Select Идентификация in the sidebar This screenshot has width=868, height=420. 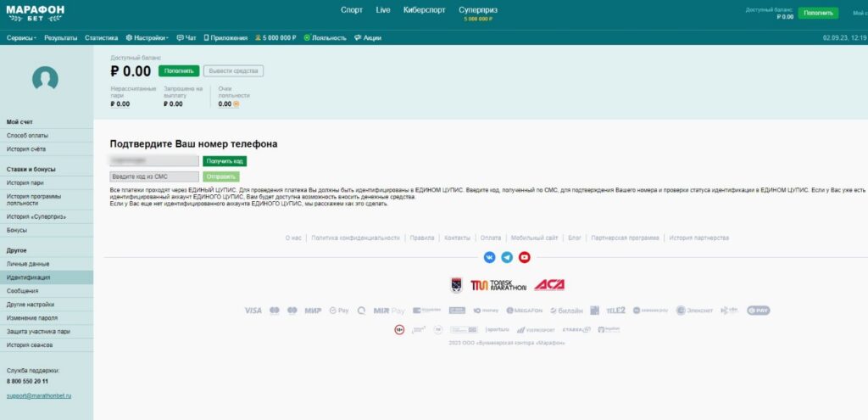[47, 277]
